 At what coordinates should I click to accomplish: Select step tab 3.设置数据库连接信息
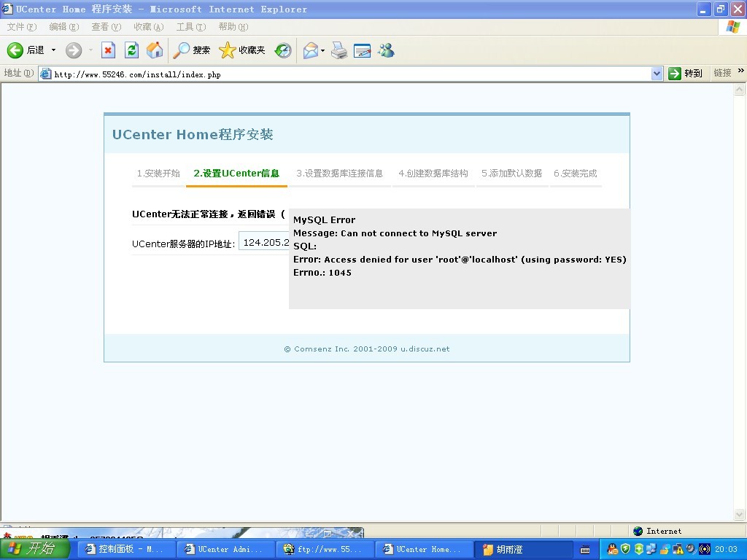339,174
